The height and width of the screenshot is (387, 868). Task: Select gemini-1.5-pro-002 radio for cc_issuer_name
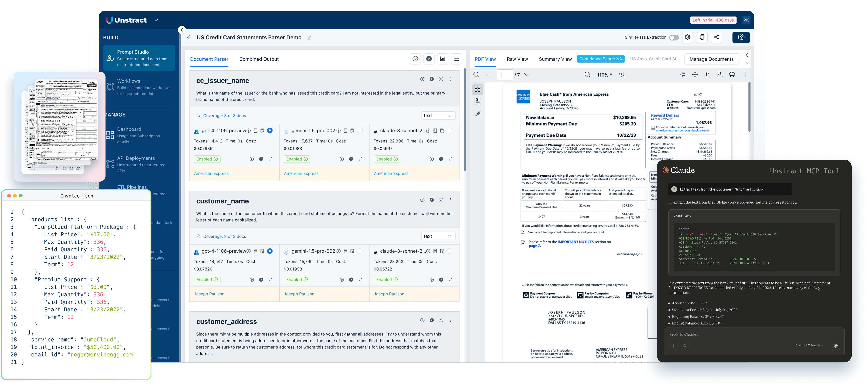pyautogui.click(x=360, y=131)
